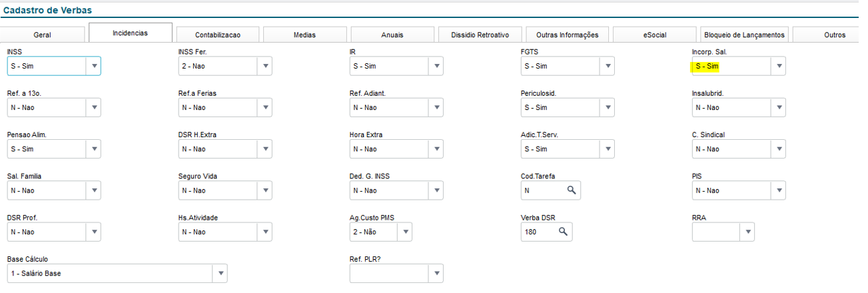The image size is (868, 293).
Task: Open the Ded. G. INSS dropdown
Action: pyautogui.click(x=436, y=190)
